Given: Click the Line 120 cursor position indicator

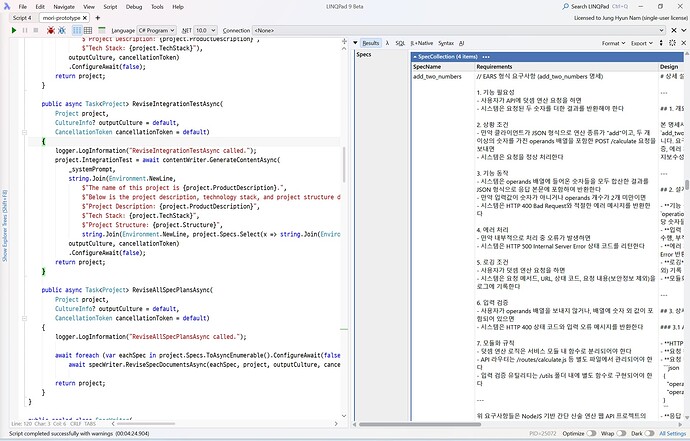Looking at the screenshot, I should tap(21, 424).
